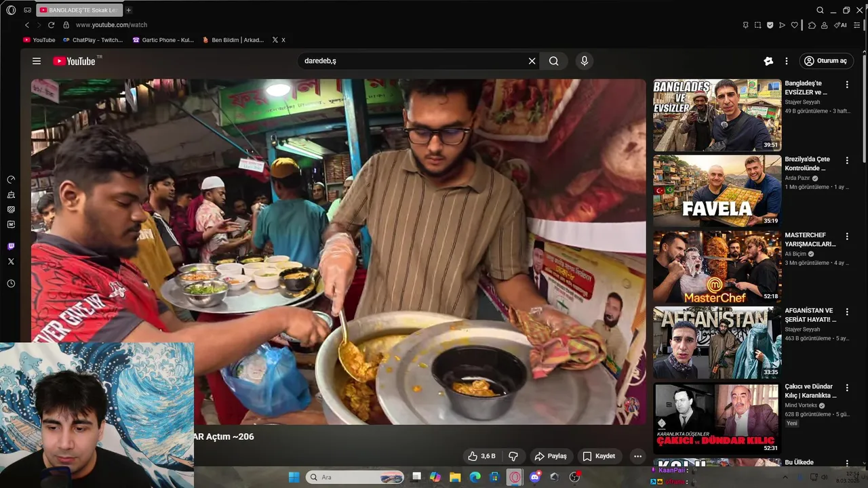Open the AI assistant in the toolbar
The image size is (868, 488).
pyautogui.click(x=840, y=25)
